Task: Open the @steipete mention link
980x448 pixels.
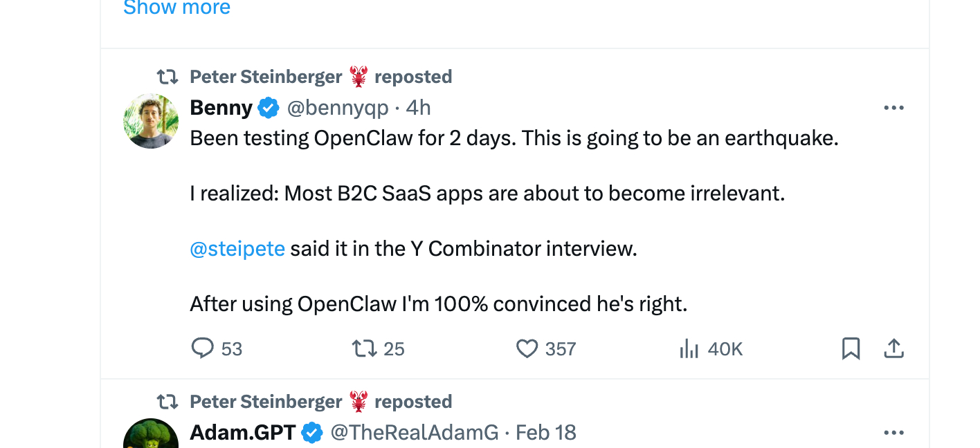Action: coord(237,248)
